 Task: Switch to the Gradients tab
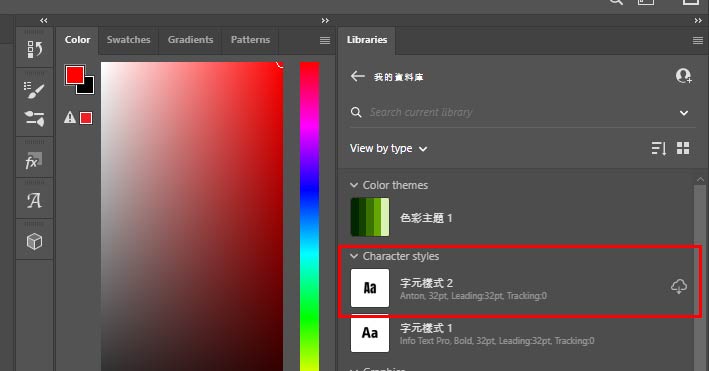coord(190,40)
